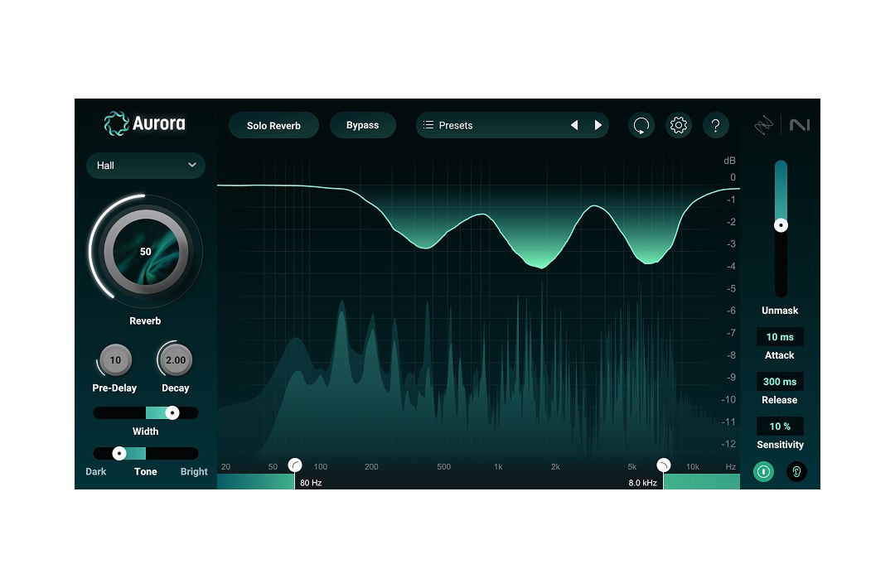Click the reset circular arrow icon

click(641, 125)
